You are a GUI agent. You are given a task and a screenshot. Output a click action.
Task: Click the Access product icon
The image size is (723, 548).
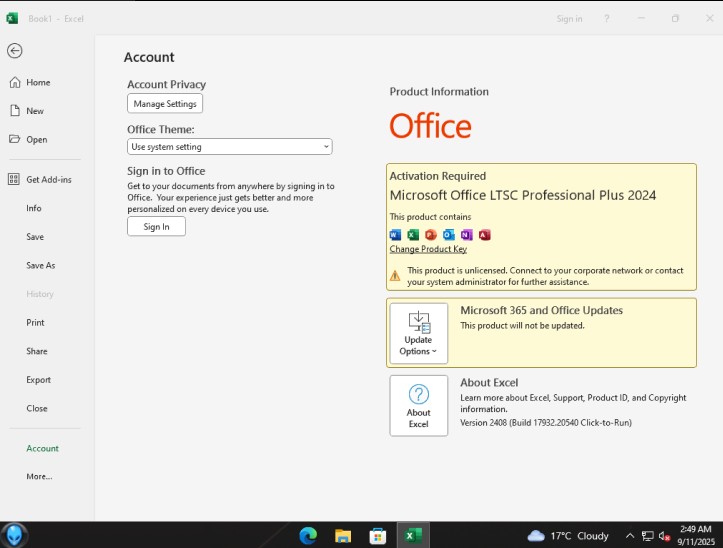[485, 235]
